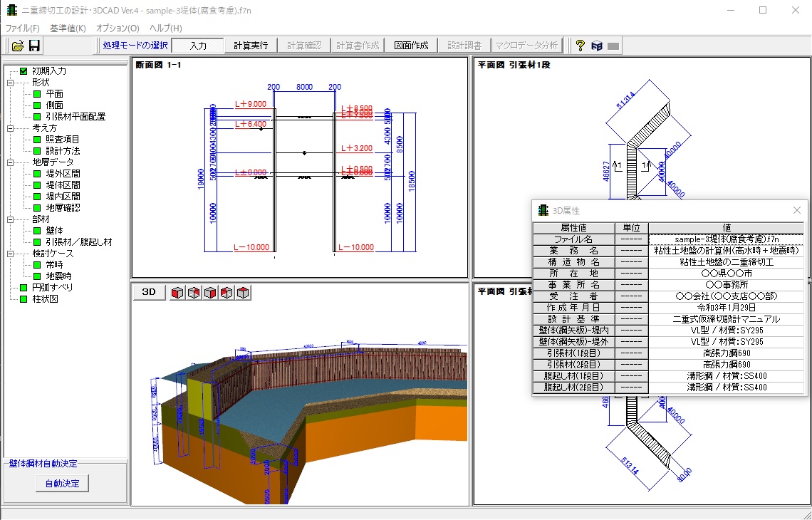
Task: Select the first red cube view icon
Action: (178, 293)
